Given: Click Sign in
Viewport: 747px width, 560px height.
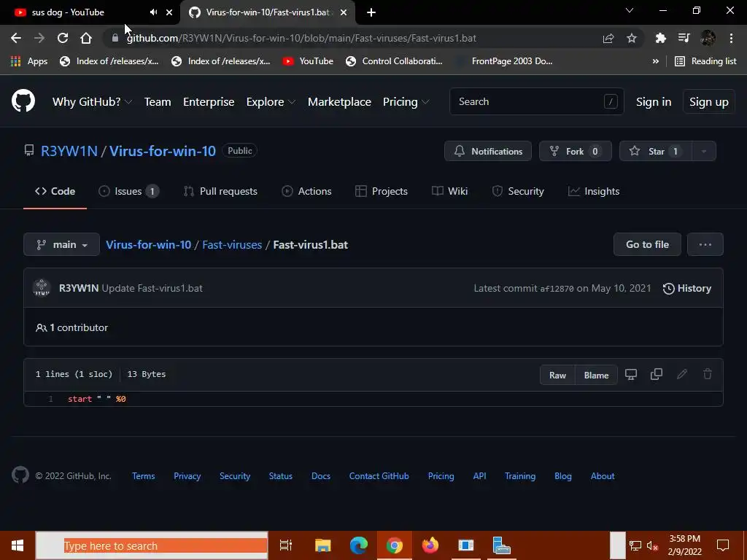Looking at the screenshot, I should (654, 102).
